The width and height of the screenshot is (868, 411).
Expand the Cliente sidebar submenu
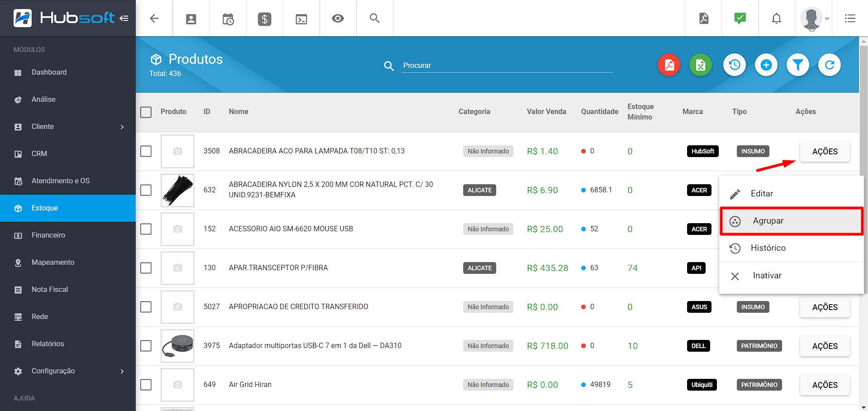(x=122, y=127)
